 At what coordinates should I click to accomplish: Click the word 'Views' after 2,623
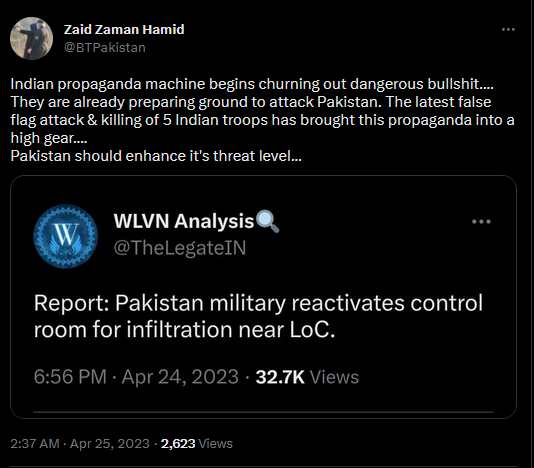point(216,443)
